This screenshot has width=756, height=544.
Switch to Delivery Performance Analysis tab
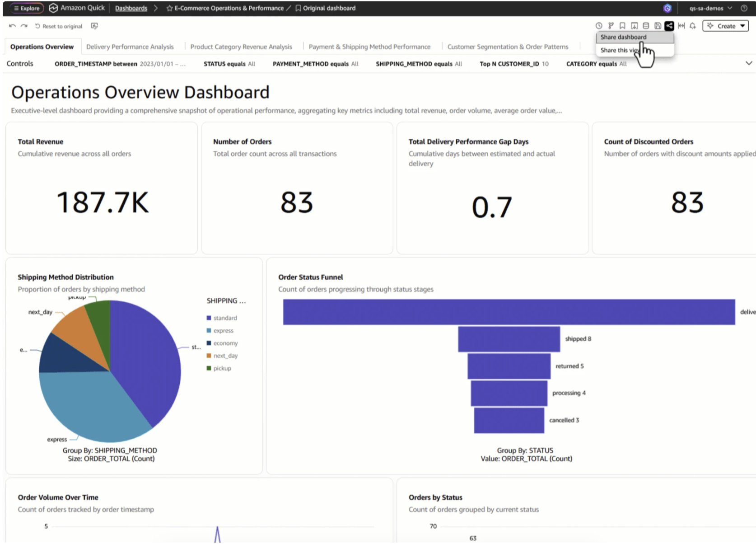pos(130,47)
